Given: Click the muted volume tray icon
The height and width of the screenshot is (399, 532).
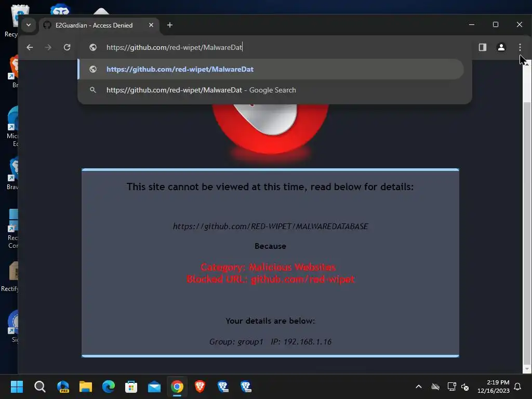Looking at the screenshot, I should (x=465, y=387).
